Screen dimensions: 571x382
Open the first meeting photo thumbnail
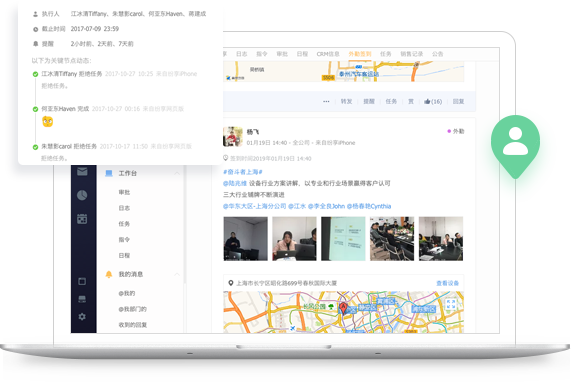pyautogui.click(x=245, y=239)
